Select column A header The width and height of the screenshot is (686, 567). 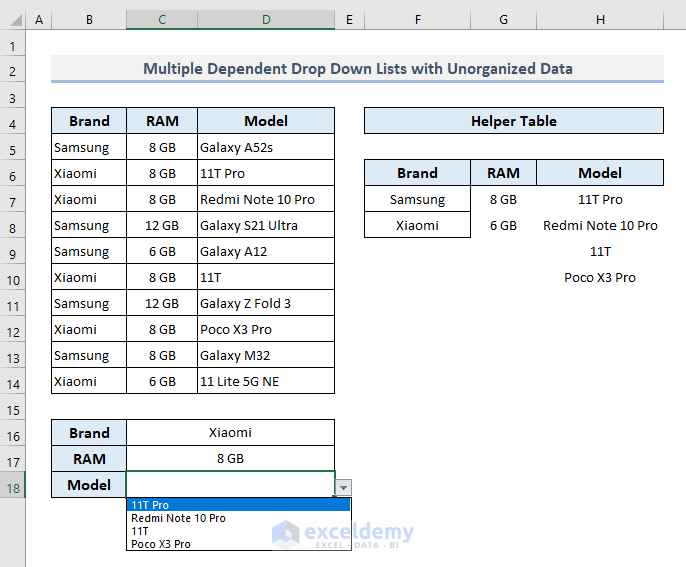click(x=39, y=19)
